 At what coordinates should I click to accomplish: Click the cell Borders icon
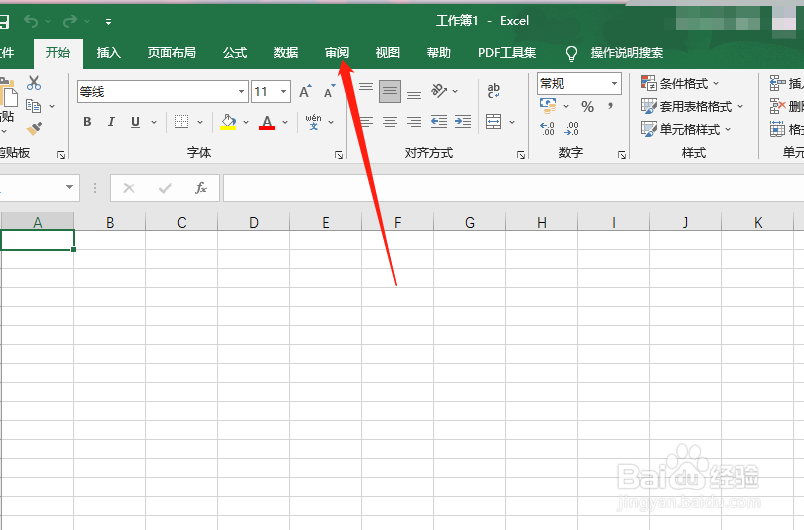pyautogui.click(x=182, y=121)
